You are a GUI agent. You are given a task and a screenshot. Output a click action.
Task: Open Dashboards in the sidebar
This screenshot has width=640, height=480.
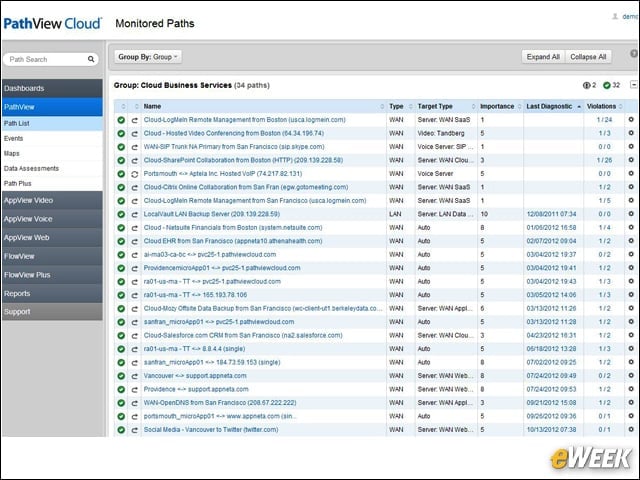tap(52, 88)
